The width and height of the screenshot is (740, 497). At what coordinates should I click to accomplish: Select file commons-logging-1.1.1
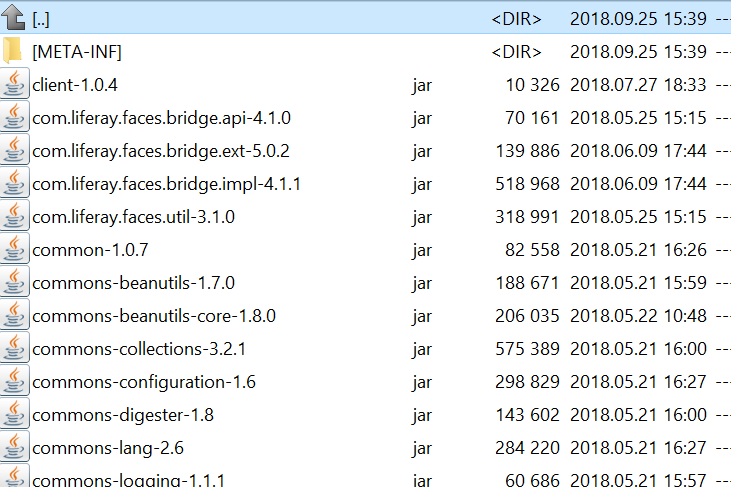tap(128, 480)
